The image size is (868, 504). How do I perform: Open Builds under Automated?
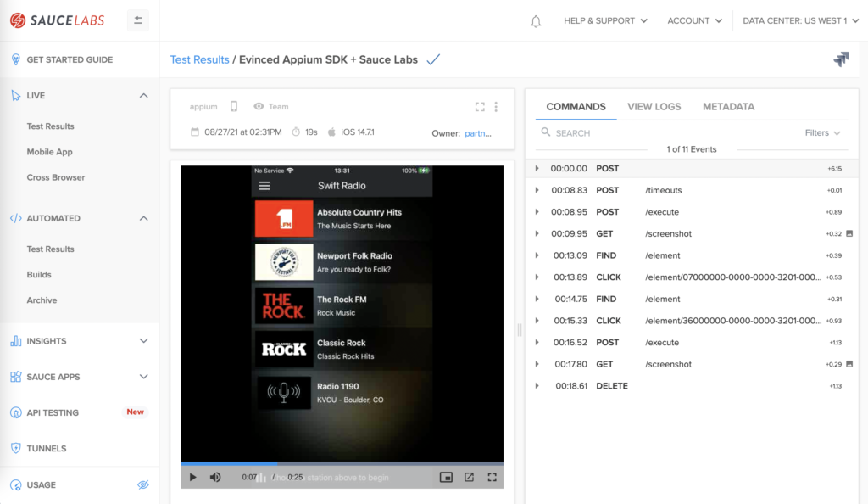tap(39, 275)
